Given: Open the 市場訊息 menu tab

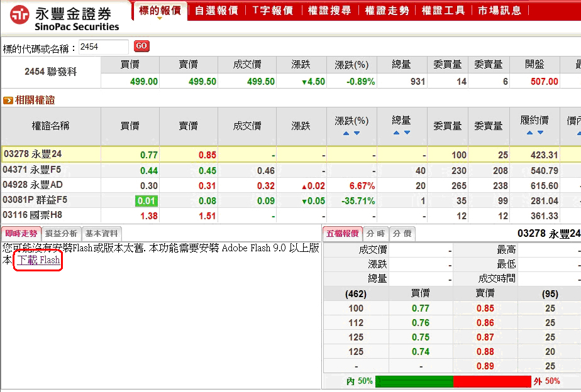Looking at the screenshot, I should click(499, 10).
